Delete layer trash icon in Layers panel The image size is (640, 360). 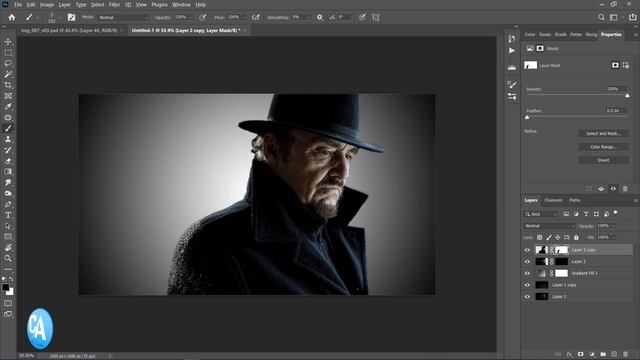coord(625,354)
